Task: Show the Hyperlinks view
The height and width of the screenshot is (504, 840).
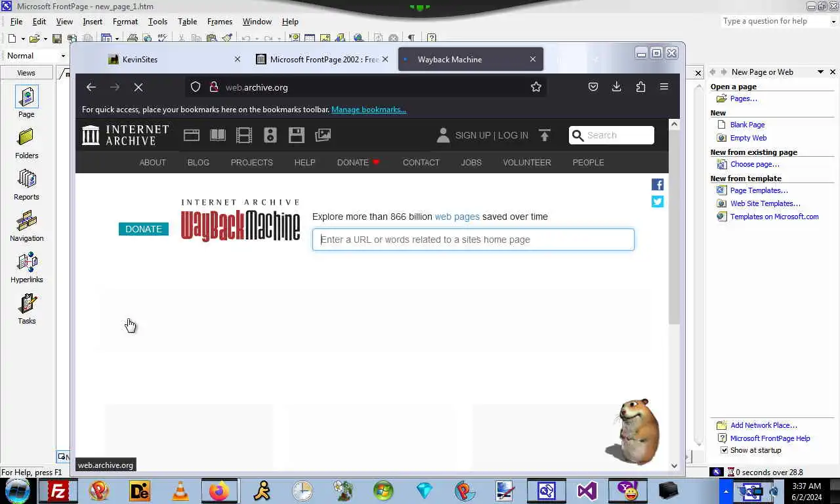Action: 26,267
